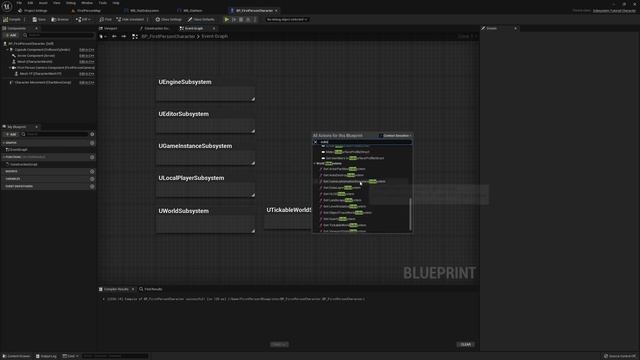Click Edit in C++ link for Capsule Component
The height and width of the screenshot is (360, 640).
(87, 50)
